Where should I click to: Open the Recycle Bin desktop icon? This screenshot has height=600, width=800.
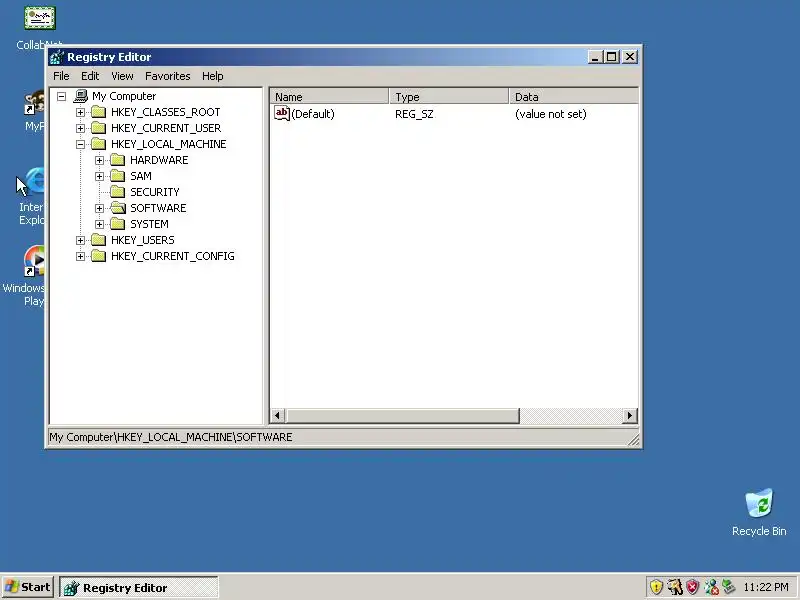pos(759,512)
